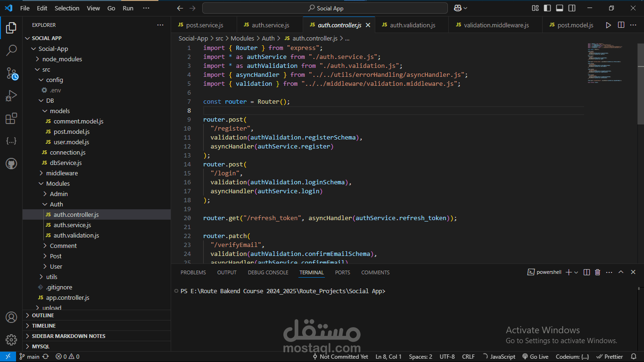Expand the OUTLINE section
Viewport: 644px width, 362px height.
pyautogui.click(x=97, y=315)
